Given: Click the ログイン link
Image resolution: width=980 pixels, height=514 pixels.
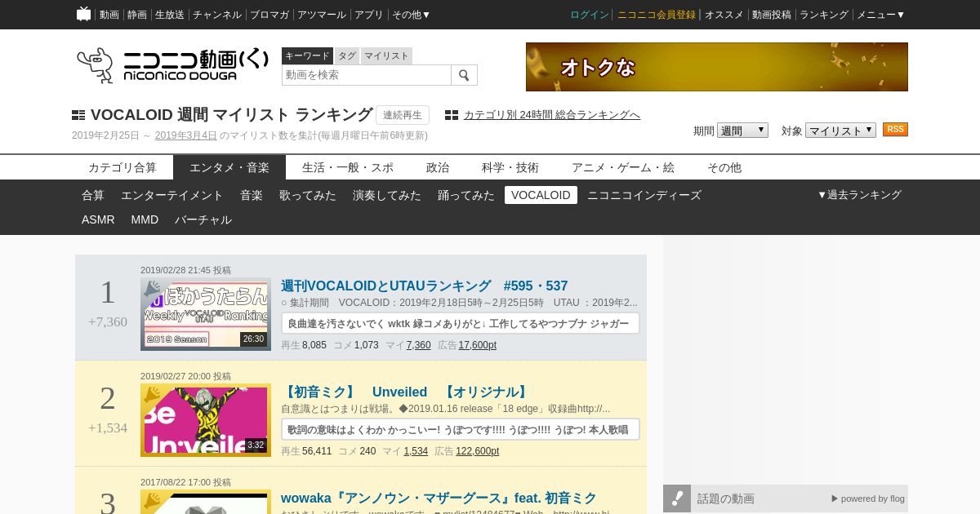Looking at the screenshot, I should point(590,15).
